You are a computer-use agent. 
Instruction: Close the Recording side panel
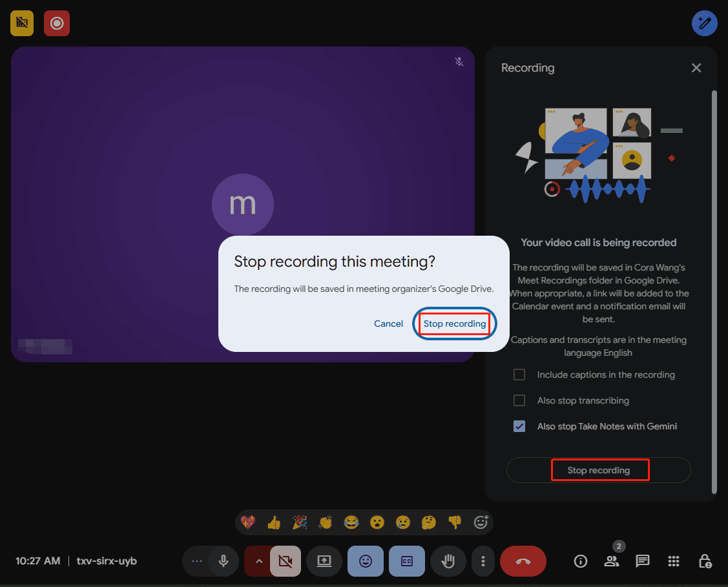click(696, 68)
